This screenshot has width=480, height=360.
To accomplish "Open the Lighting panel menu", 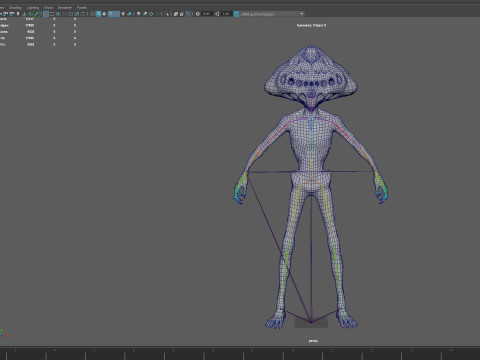I will click(x=33, y=7).
